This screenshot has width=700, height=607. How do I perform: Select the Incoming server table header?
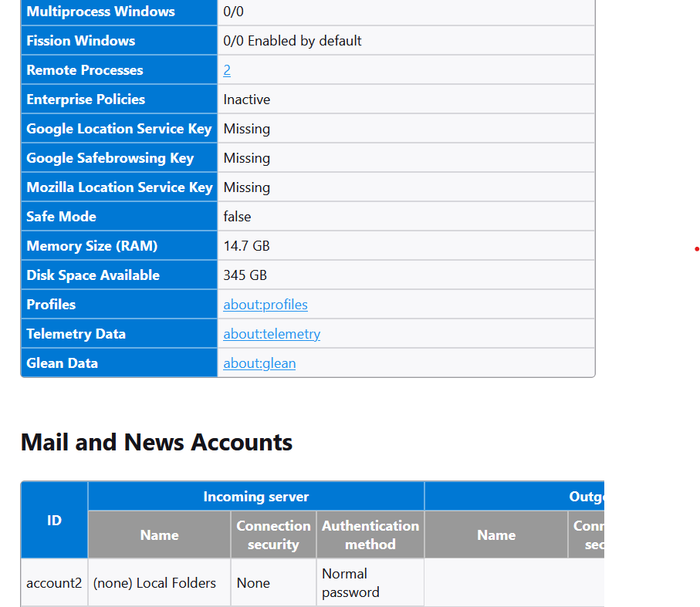[255, 497]
